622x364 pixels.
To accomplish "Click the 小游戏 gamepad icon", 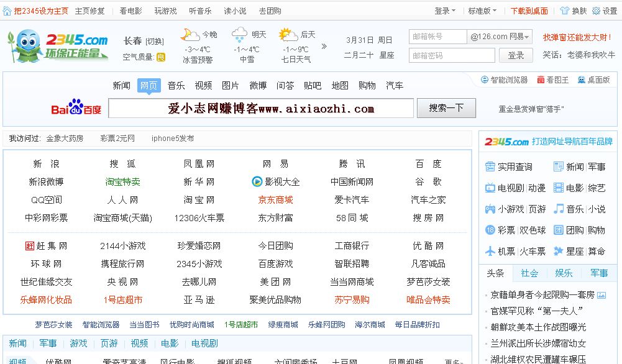I will 490,209.
